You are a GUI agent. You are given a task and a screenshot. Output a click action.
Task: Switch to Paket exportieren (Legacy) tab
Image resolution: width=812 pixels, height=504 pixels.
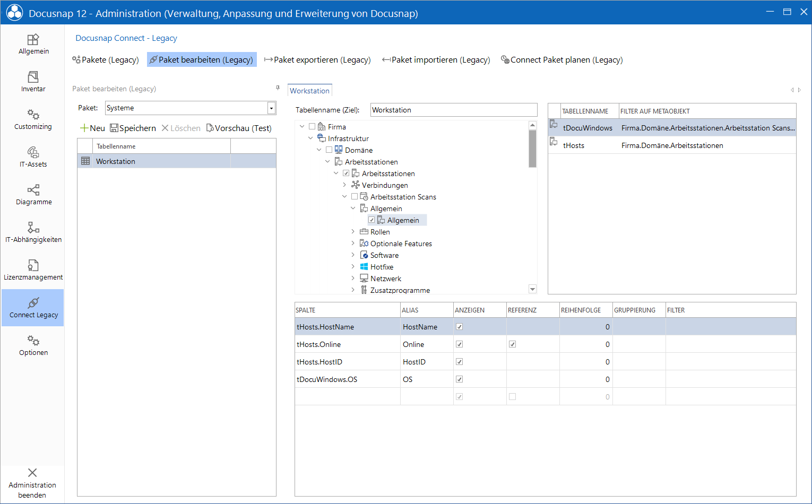(317, 59)
